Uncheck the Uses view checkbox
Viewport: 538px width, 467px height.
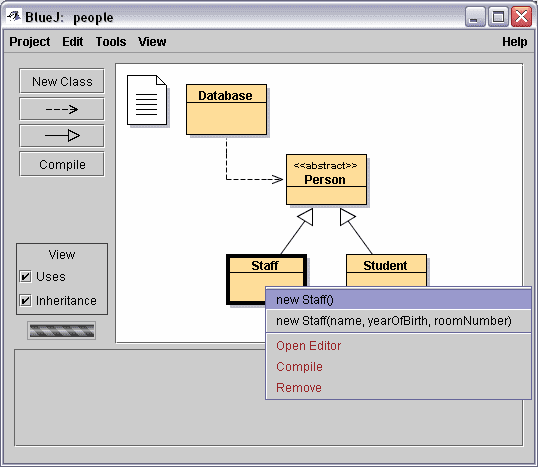(x=25, y=276)
